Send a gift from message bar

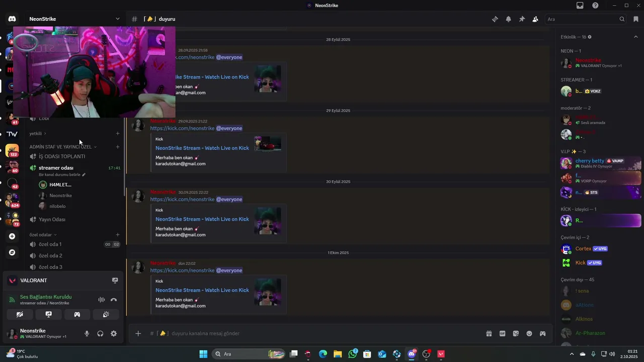tap(489, 333)
